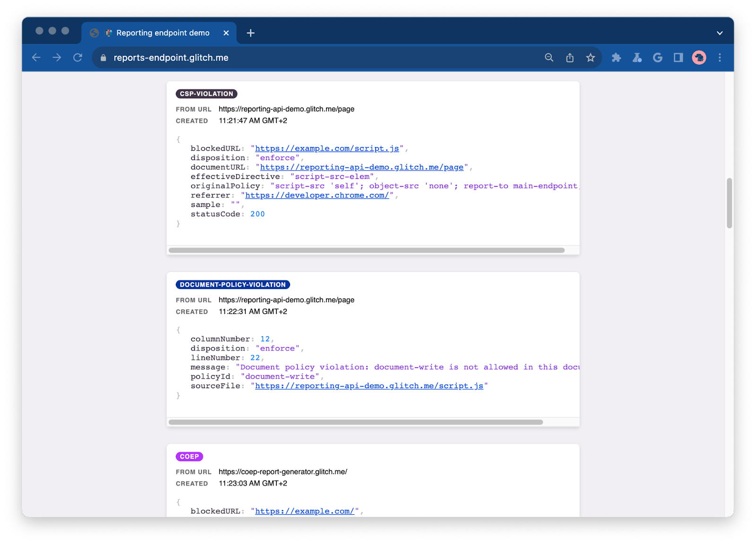Open the profile avatar menu
Viewport: 756px width, 544px height.
(699, 58)
